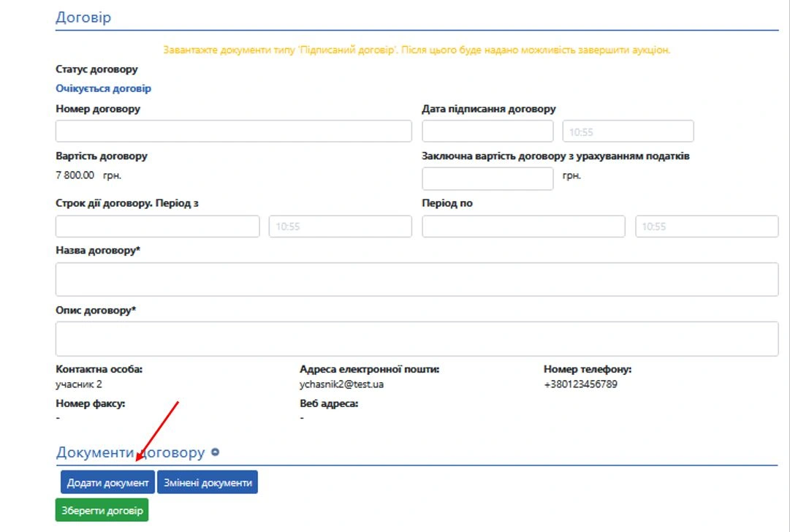The height and width of the screenshot is (532, 790).
Task: Click the Документи договору heading
Action: pos(130,452)
